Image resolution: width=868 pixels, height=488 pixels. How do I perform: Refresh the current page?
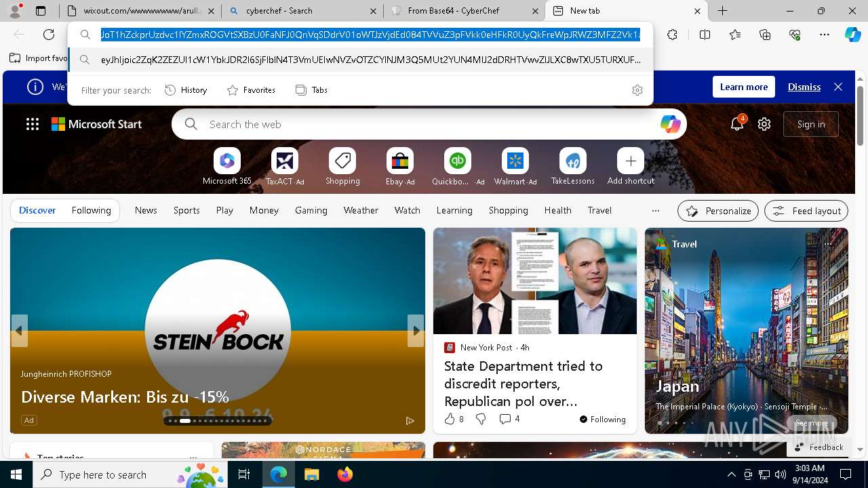tap(49, 35)
